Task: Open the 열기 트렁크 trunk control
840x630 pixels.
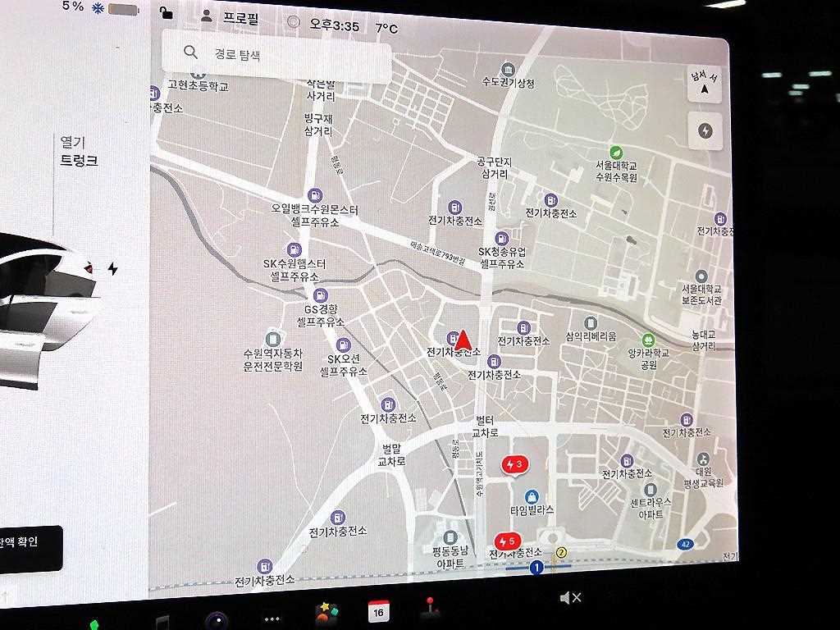Action: (x=79, y=152)
